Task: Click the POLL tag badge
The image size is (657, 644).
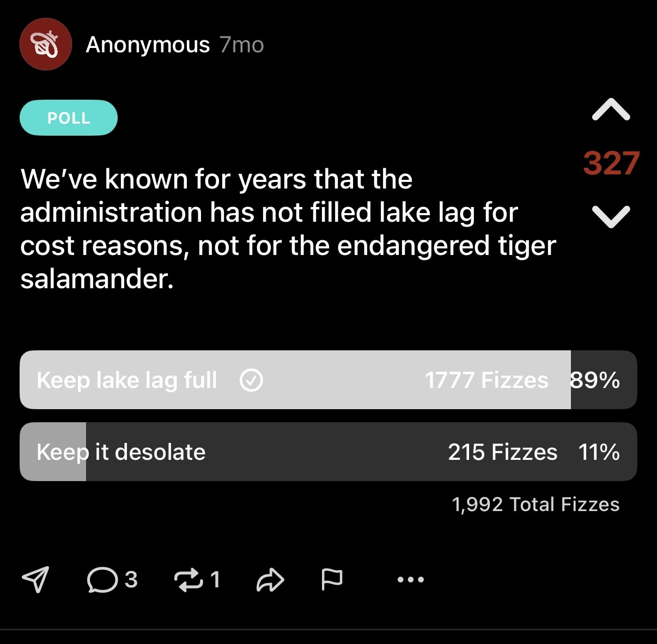Action: pos(69,118)
